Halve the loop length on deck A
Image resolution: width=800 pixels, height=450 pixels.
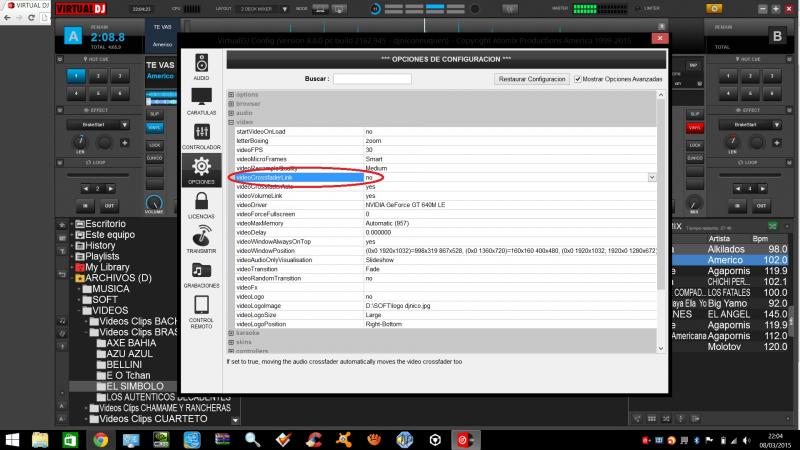(86, 189)
